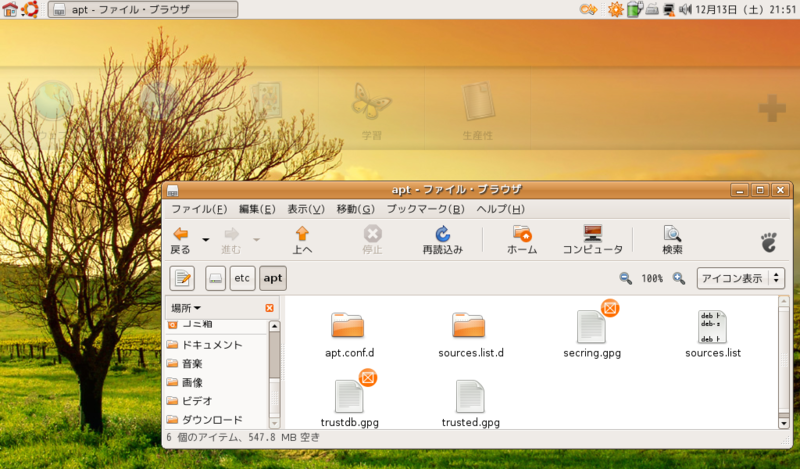Click the battery tray icon
800x469 pixels.
634,9
